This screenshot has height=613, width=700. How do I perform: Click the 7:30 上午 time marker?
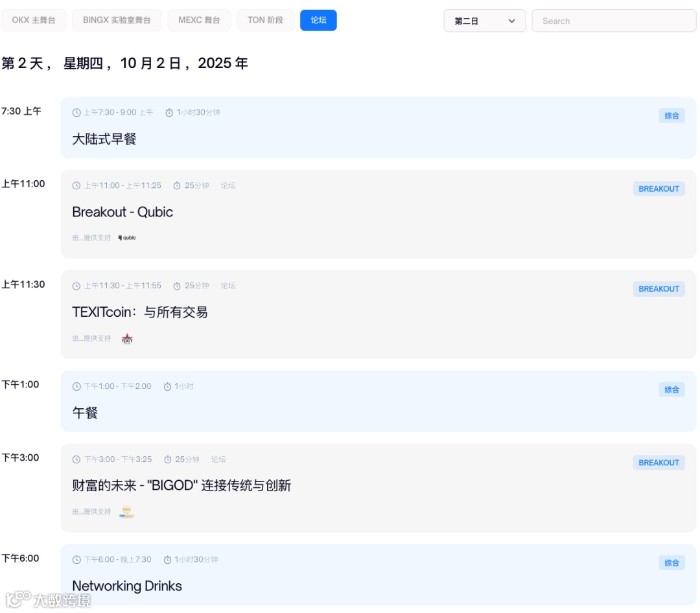21,111
